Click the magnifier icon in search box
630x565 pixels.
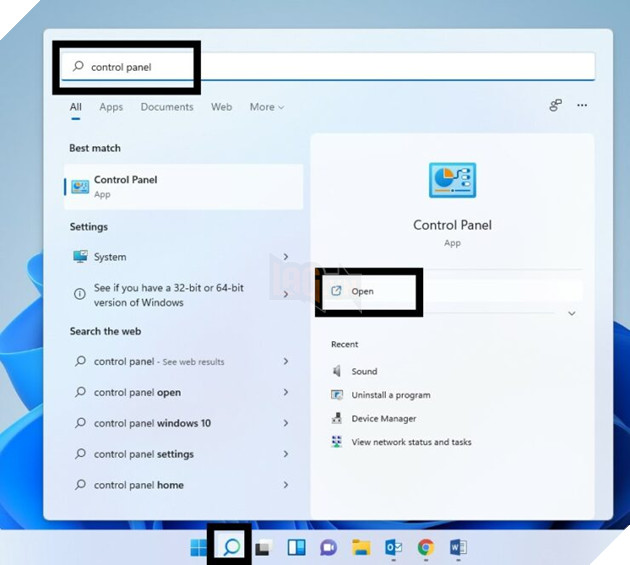click(x=78, y=66)
